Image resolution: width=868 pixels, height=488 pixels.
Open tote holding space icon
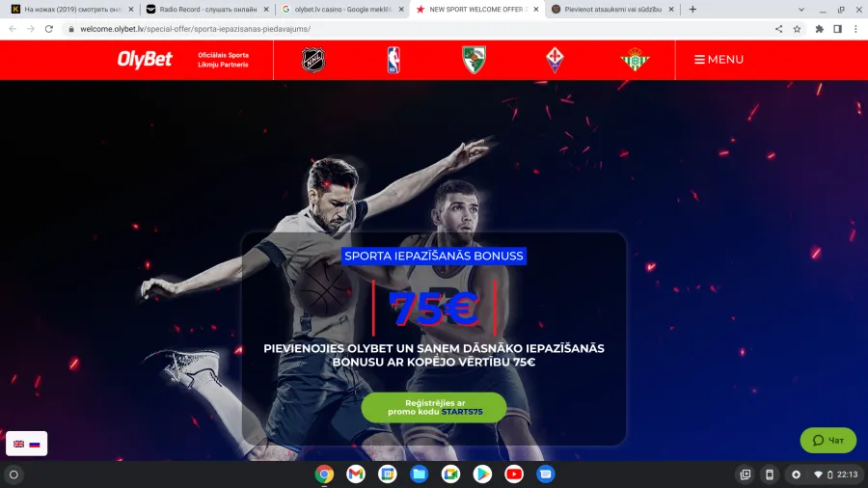point(746,474)
